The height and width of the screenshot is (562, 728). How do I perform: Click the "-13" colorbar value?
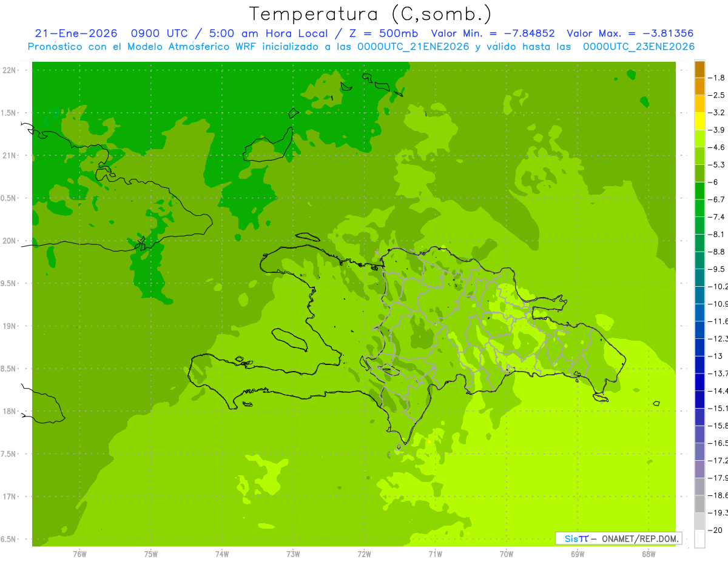click(x=715, y=356)
